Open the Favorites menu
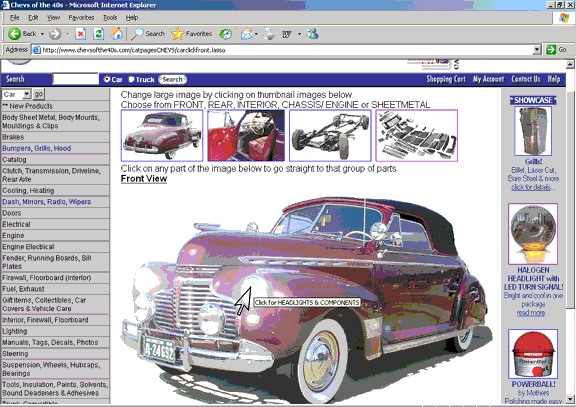576x407 pixels. (81, 18)
